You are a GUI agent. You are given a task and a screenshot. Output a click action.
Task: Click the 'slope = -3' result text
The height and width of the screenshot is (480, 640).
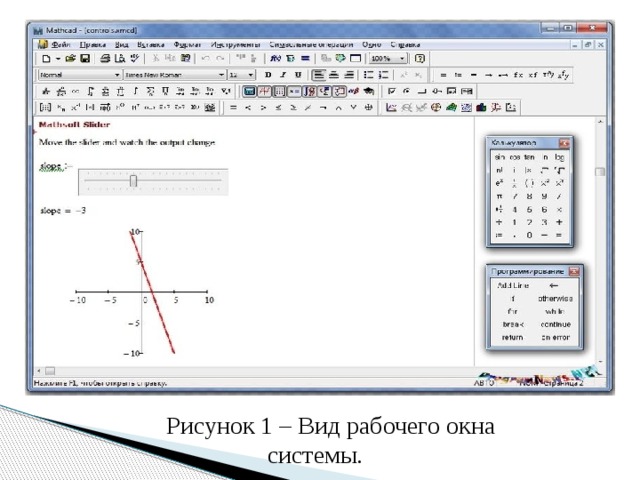pos(63,211)
